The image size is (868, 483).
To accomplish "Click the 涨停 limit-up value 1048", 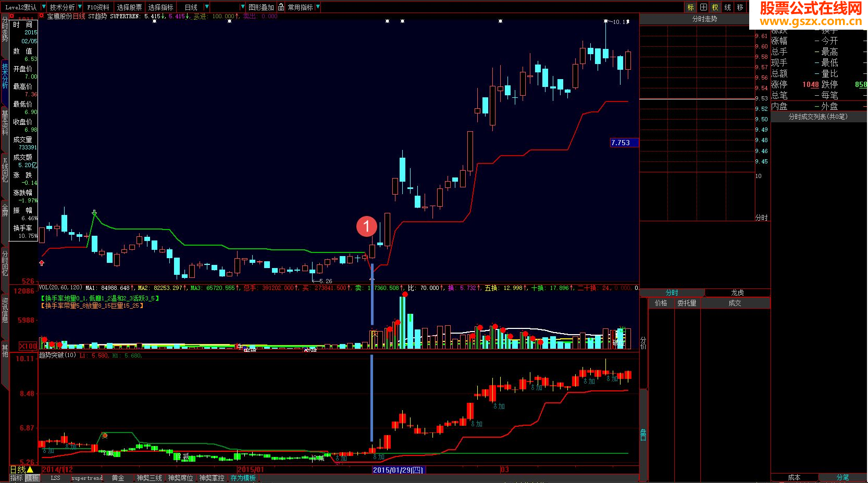I will click(810, 84).
